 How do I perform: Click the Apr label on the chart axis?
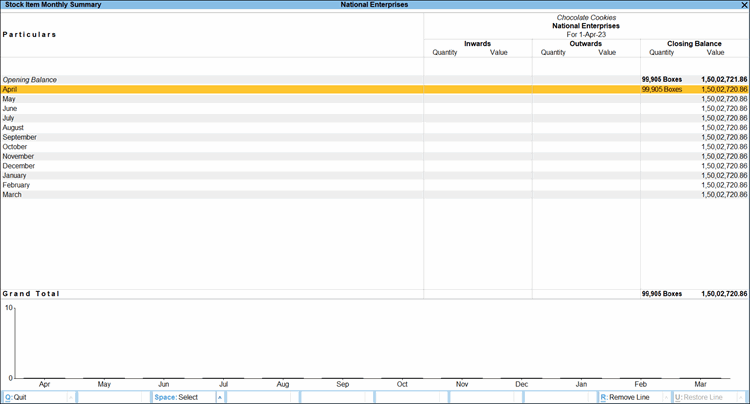[x=44, y=384]
